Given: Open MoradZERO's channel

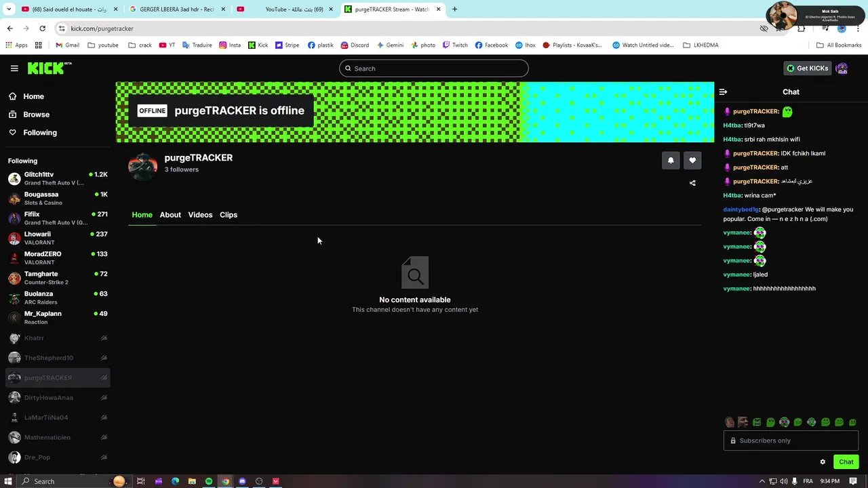Looking at the screenshot, I should click(58, 258).
